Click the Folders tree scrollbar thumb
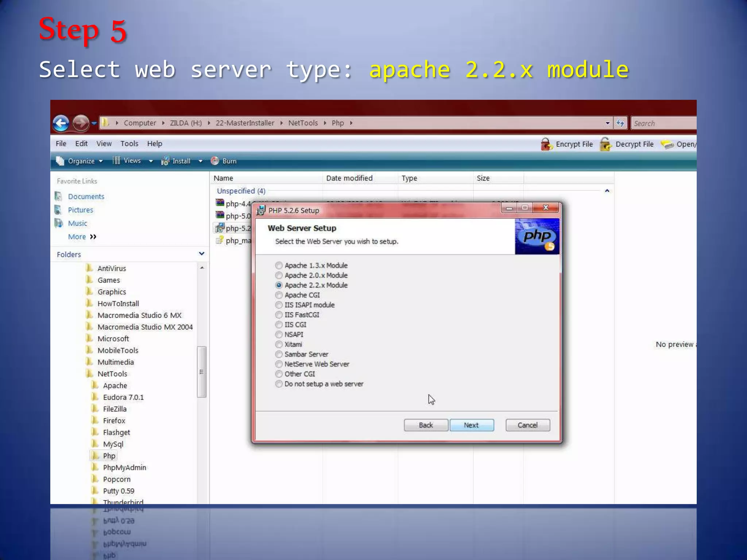This screenshot has width=747, height=560. [202, 372]
